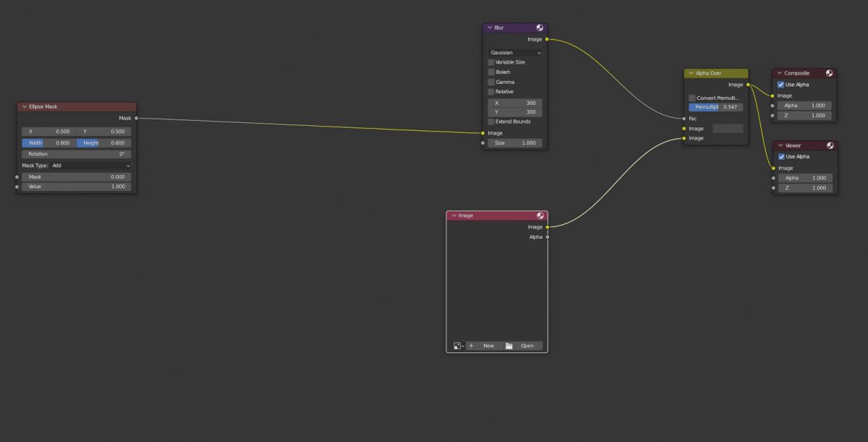Click the Ellipse Mask Y 0.500 field
This screenshot has width=868, height=442.
104,132
